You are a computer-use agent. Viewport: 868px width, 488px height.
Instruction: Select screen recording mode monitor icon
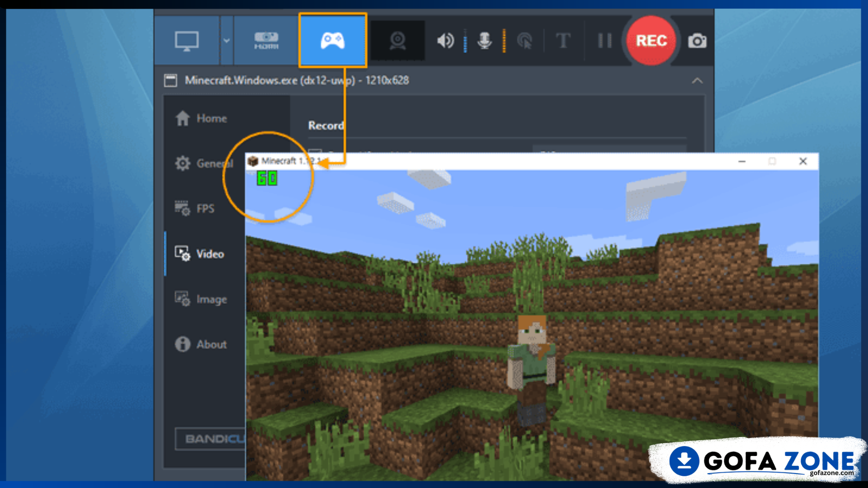tap(187, 41)
